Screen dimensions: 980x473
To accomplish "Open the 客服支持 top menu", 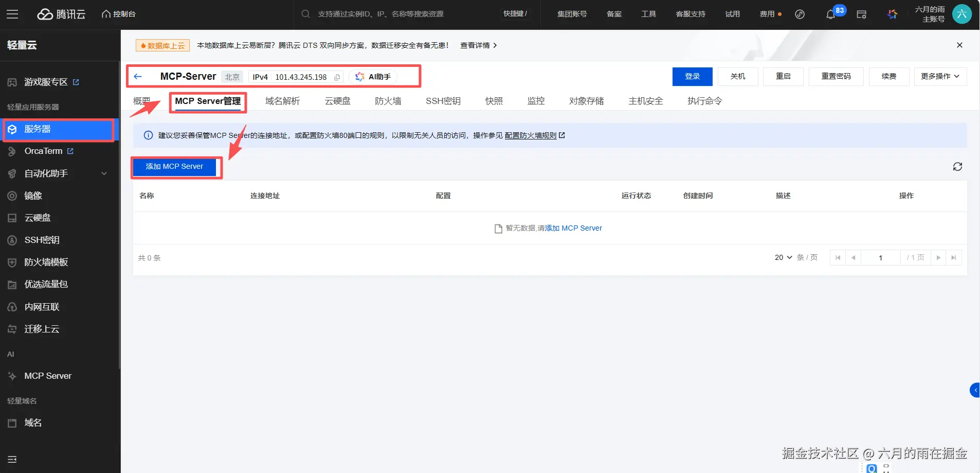I will tap(691, 14).
